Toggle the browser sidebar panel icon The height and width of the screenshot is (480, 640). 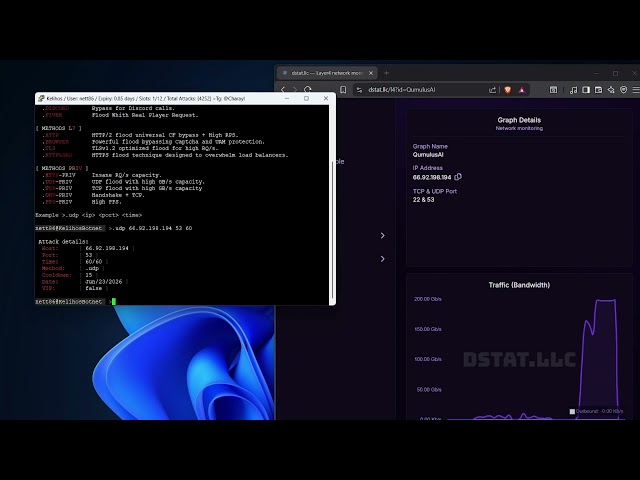coord(586,90)
